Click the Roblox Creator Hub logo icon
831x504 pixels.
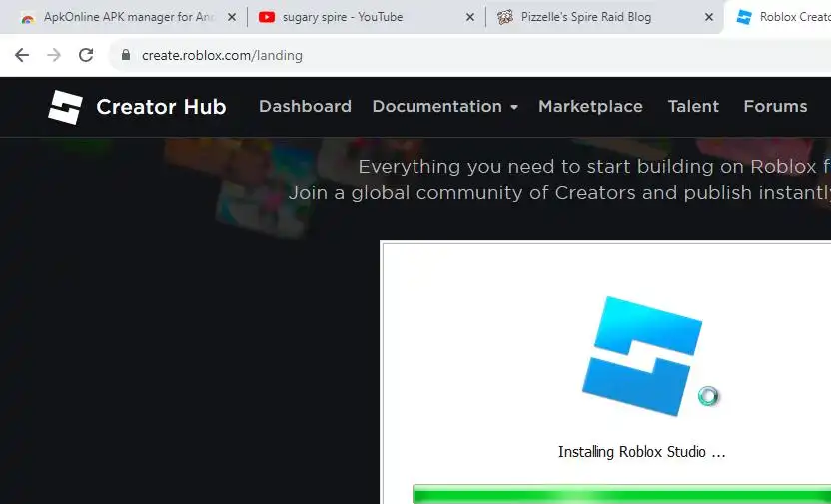click(65, 107)
